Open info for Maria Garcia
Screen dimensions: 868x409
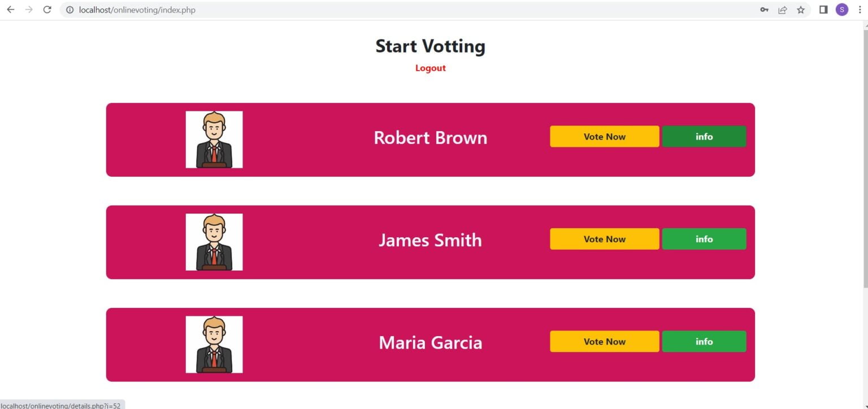tap(704, 341)
